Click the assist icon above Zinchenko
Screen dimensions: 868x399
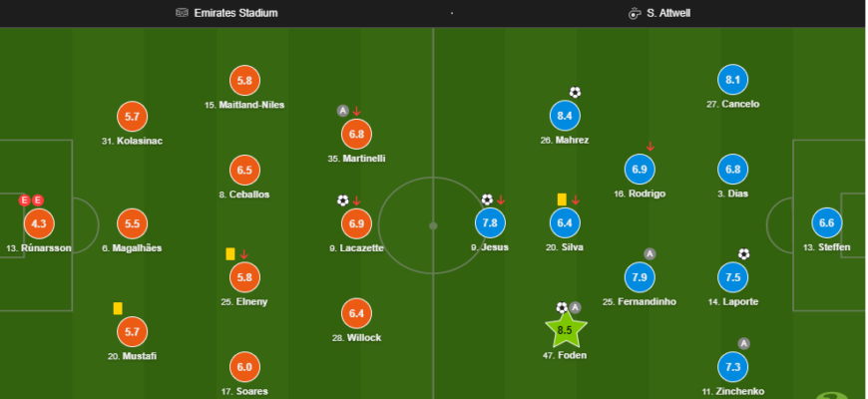[743, 344]
